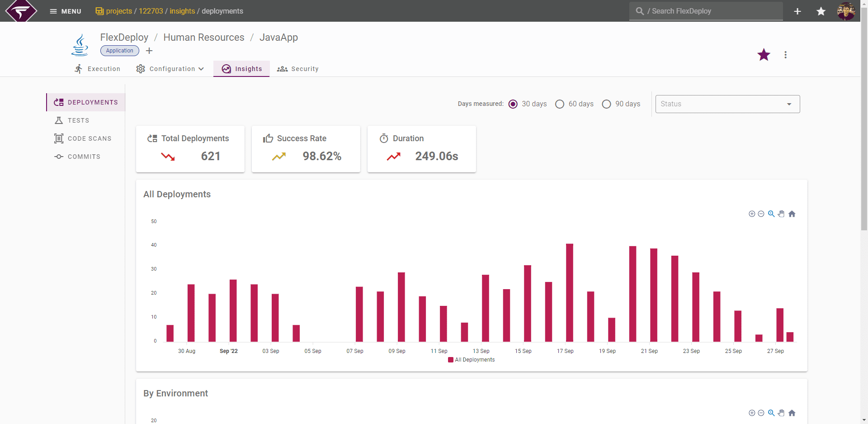
Task: Click the zoom-out icon on All Deployments chart
Action: [761, 214]
